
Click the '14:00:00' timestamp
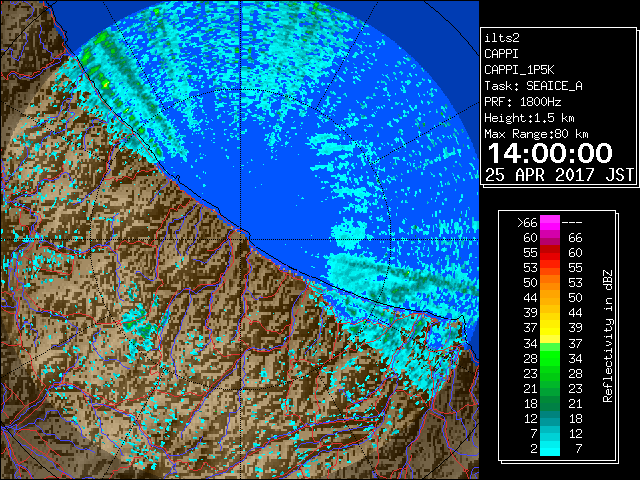[550, 153]
